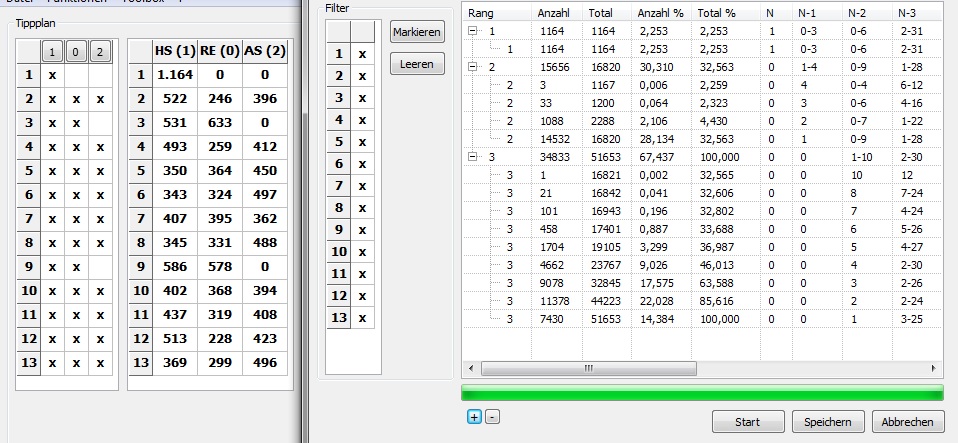Sort by the Anzahl column header

tap(557, 13)
